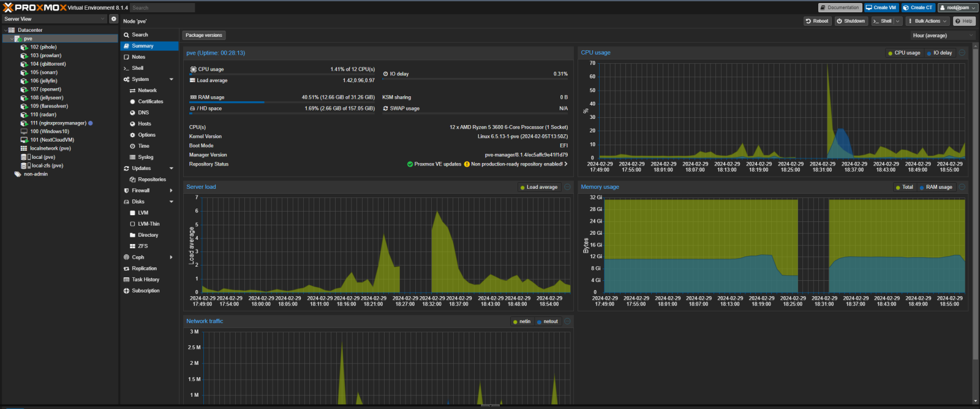Select container 109 (flaresolverr)
Viewport: 980px width, 409px height.
[50, 106]
